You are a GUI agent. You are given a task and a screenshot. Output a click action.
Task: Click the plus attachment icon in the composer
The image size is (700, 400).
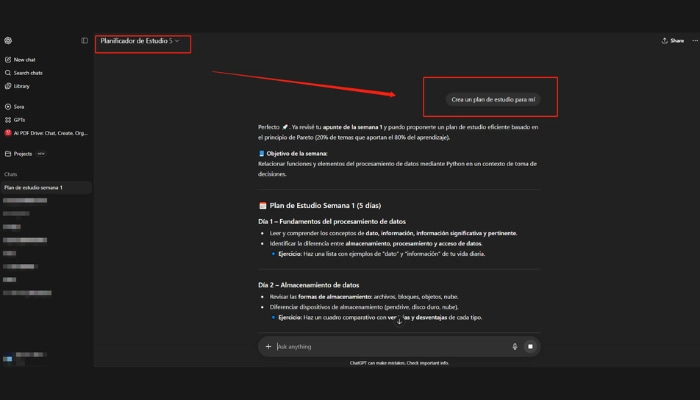(268, 346)
